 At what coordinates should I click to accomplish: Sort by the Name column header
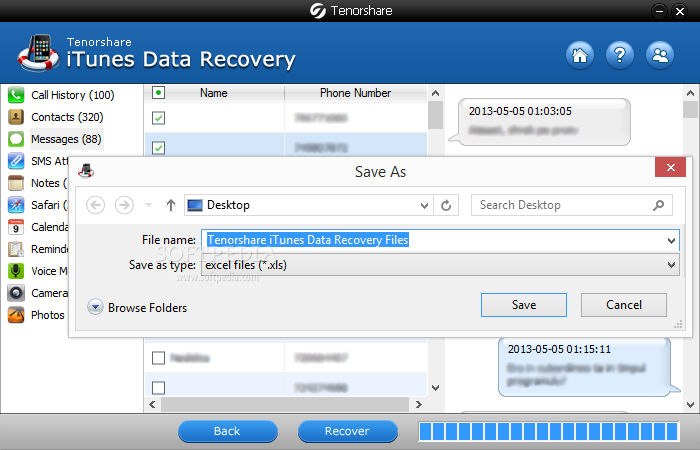[213, 93]
